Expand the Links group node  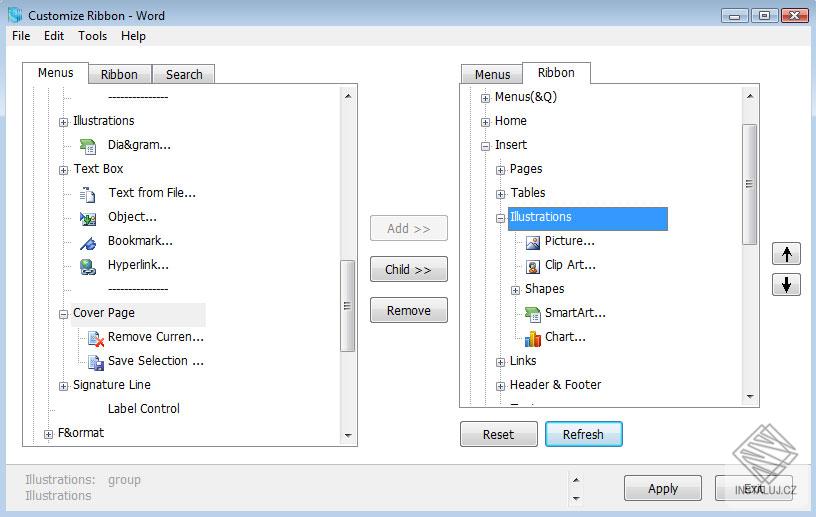[x=501, y=362]
